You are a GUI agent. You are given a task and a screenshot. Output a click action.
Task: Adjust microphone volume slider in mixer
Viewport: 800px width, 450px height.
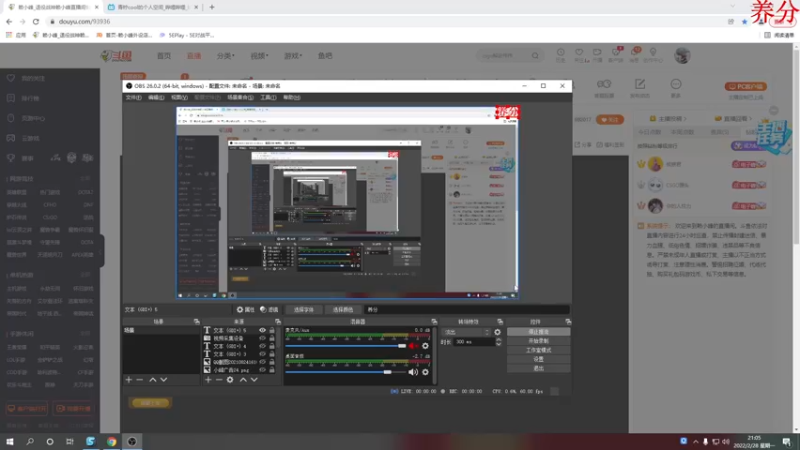pos(346,346)
